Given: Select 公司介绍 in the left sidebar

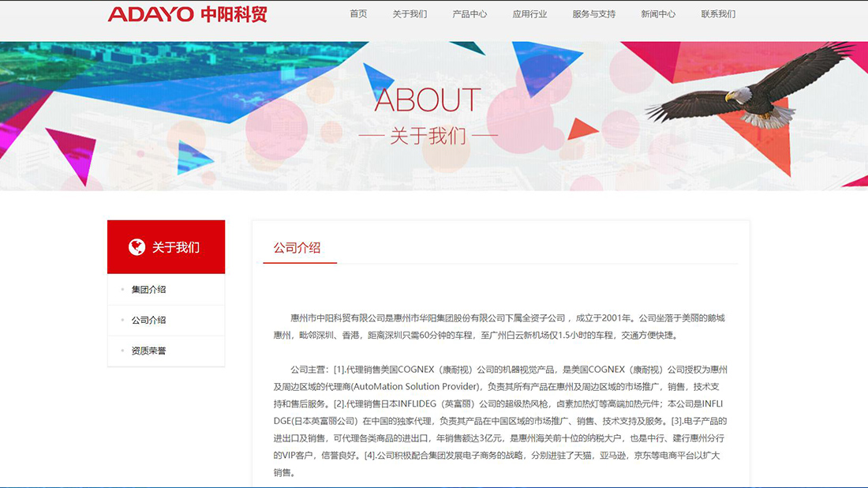Looking at the screenshot, I should 148,321.
